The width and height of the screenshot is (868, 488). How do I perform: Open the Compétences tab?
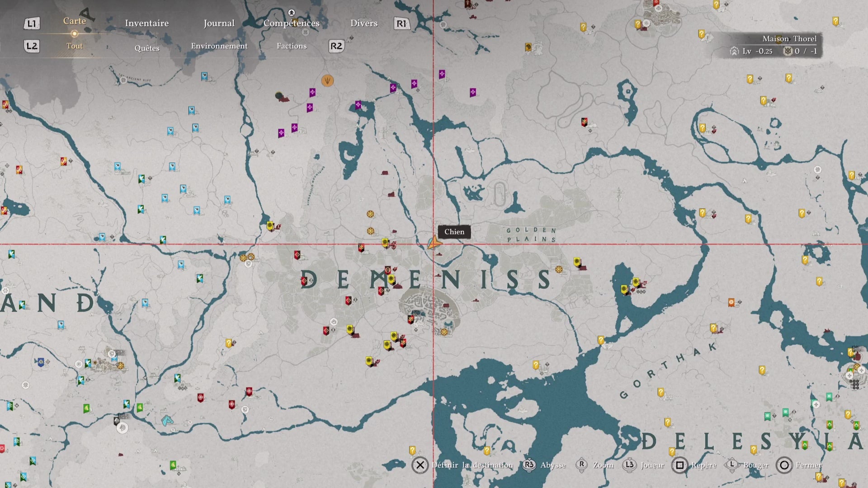pyautogui.click(x=291, y=23)
